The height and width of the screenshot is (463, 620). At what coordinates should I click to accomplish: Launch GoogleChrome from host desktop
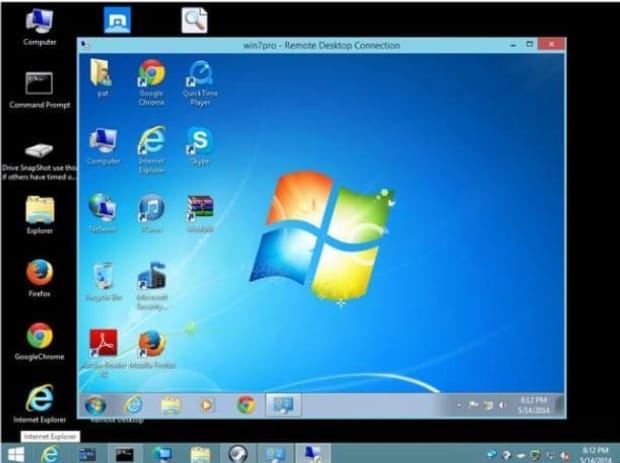(40, 341)
